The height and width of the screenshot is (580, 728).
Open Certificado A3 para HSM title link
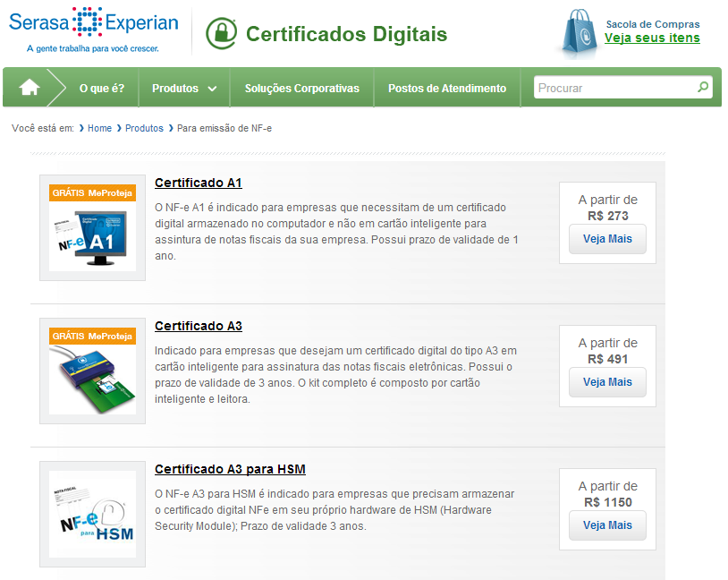coord(230,469)
